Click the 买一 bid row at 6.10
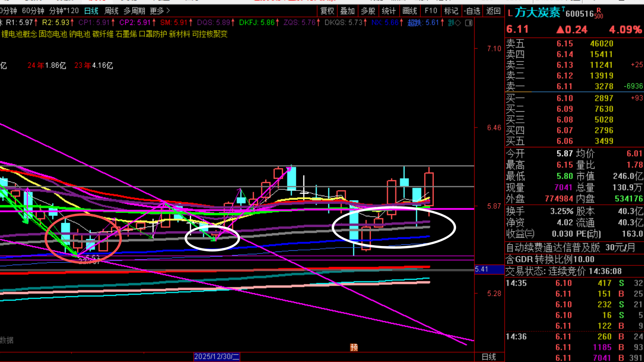 click(x=574, y=98)
